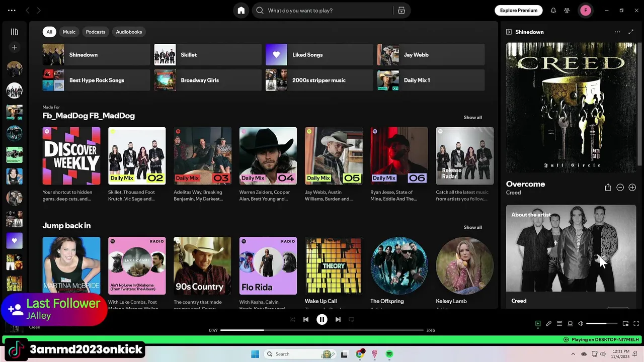Share the song Overcome
This screenshot has width=644, height=362.
(x=608, y=188)
